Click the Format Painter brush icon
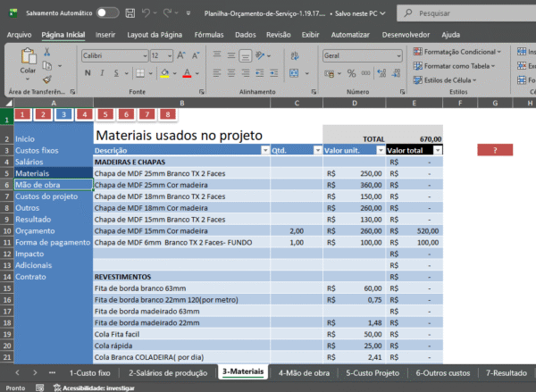The image size is (536, 392). tap(46, 79)
